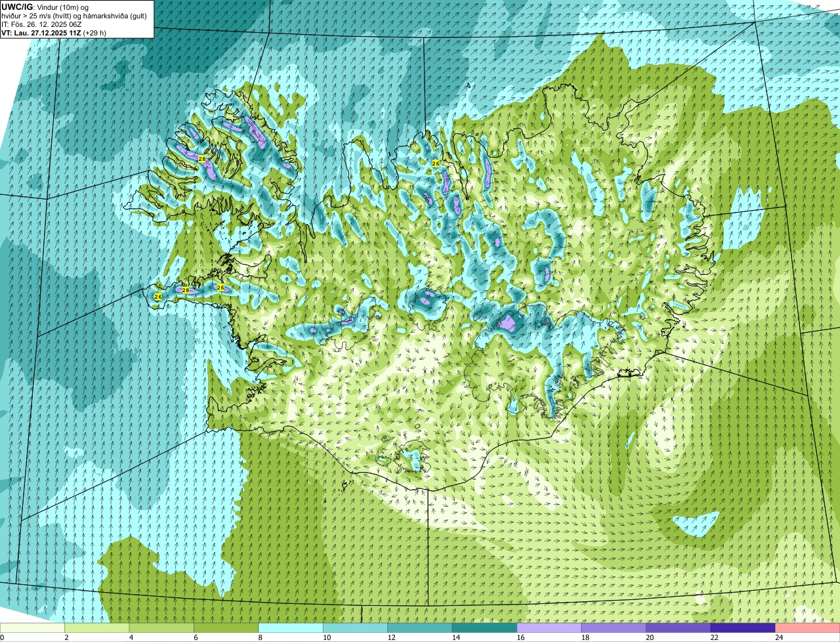Click the legend scale value '16'

point(520,637)
